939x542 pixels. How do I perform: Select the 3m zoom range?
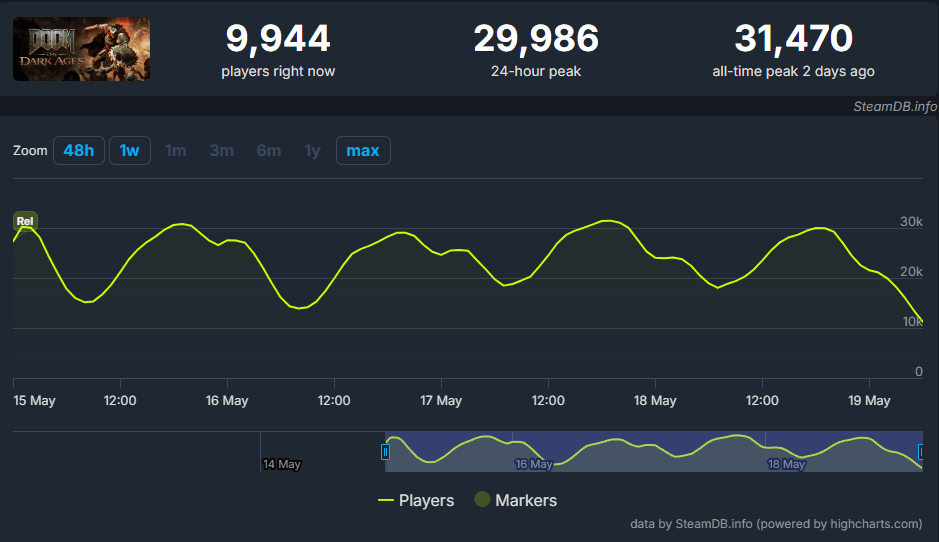(221, 151)
